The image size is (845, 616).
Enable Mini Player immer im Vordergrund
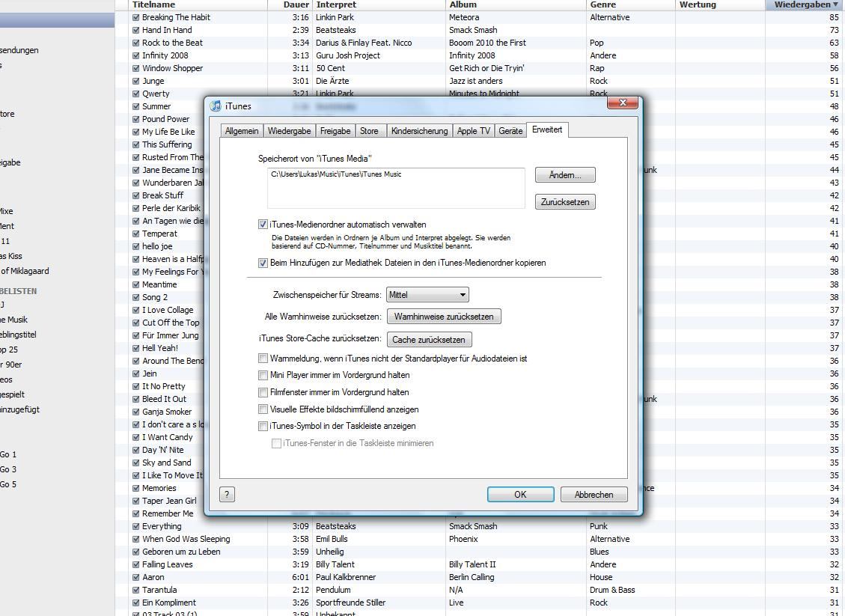click(263, 375)
